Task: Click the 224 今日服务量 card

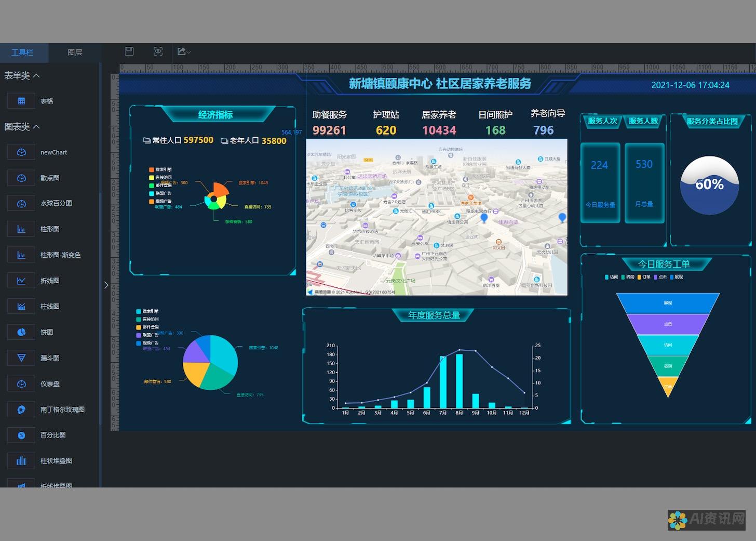Action: [600, 183]
